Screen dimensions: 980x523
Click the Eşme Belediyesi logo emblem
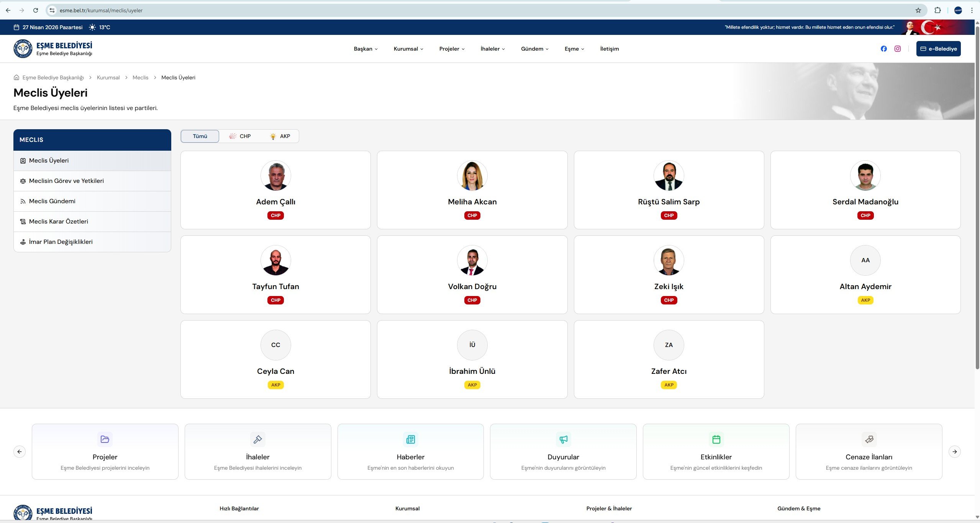(23, 49)
